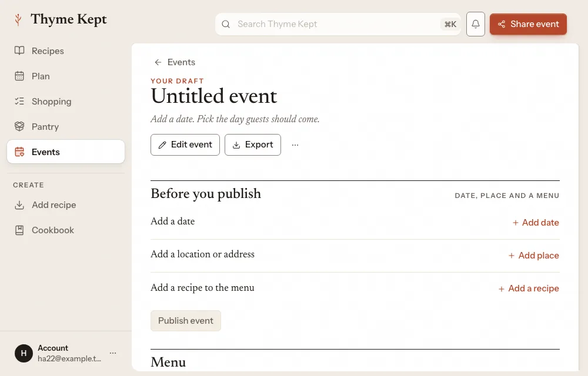
Task: Click the plus icon beside Add place
Action: pos(512,256)
